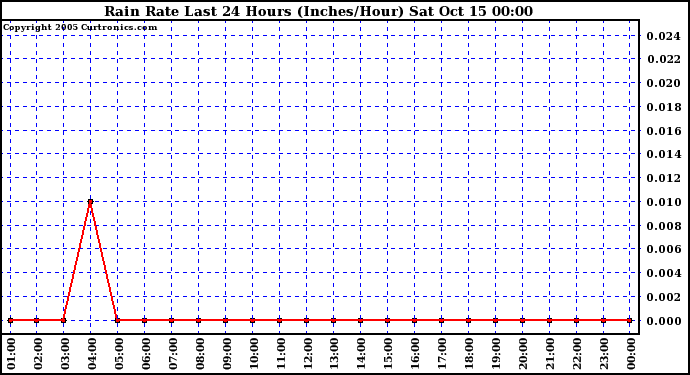Click the y-axis label 0.008
Viewport: 690px width, 375px height.
(x=663, y=226)
